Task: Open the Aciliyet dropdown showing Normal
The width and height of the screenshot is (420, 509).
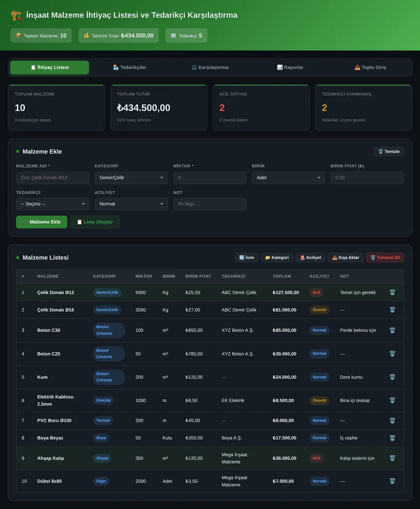Action: [x=131, y=204]
